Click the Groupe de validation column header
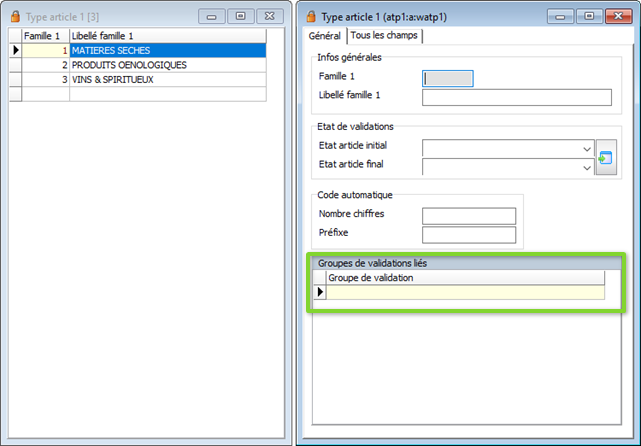The height and width of the screenshot is (446, 641). point(465,278)
